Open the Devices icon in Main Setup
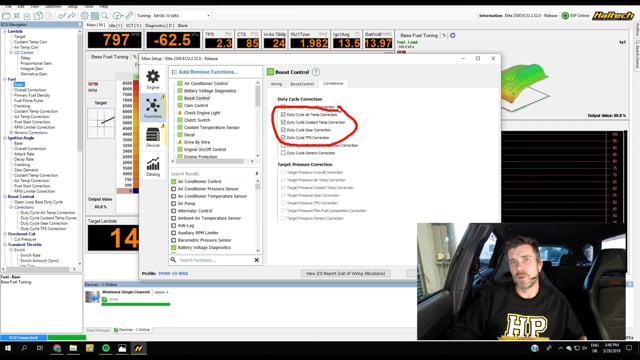This screenshot has width=640, height=360. pyautogui.click(x=153, y=135)
